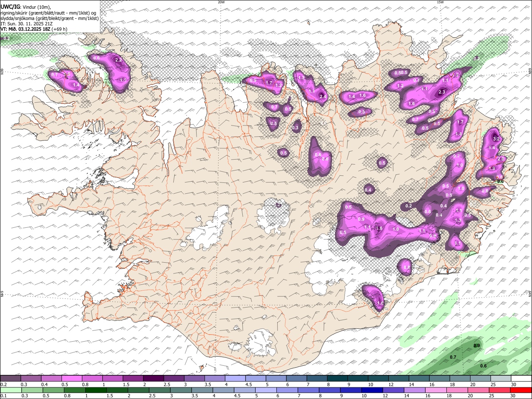
Task: Pick the dark teal 8 mm snow swatch
Action: click(x=337, y=379)
